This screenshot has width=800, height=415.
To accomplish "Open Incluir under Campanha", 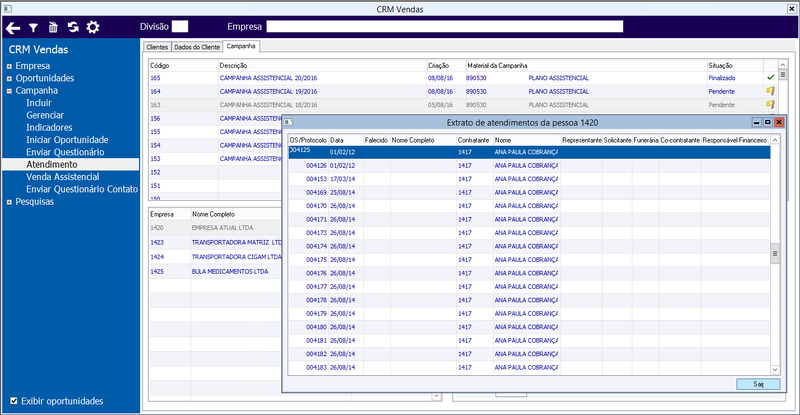I will (x=39, y=103).
